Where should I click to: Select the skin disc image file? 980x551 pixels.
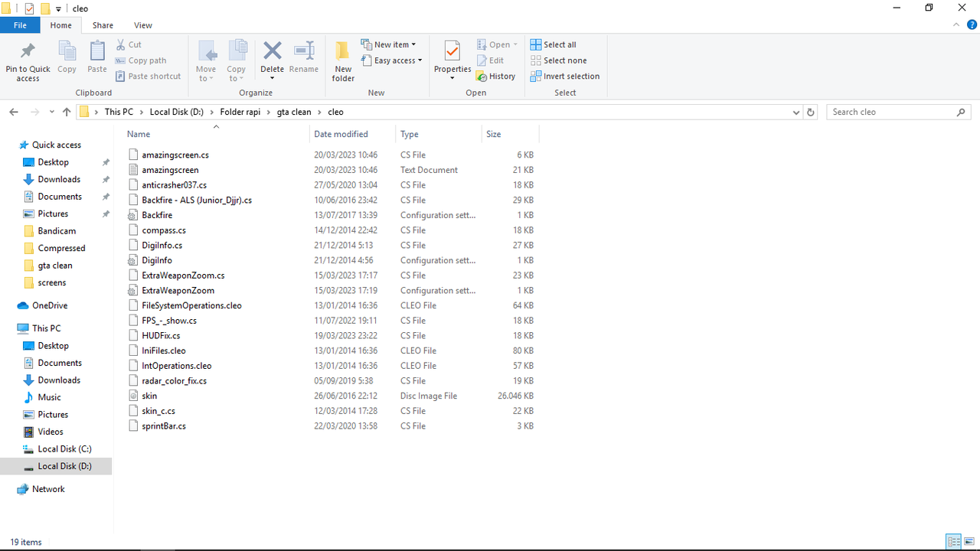click(x=149, y=396)
